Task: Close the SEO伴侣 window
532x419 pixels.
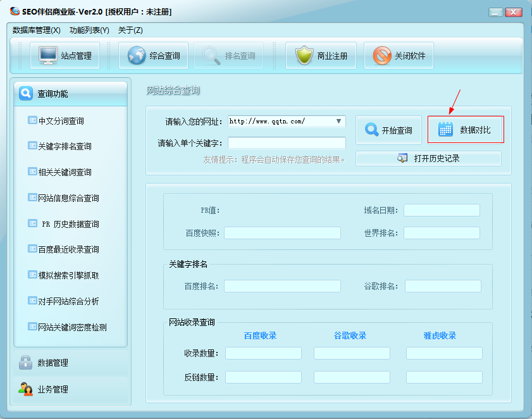Action: (514, 12)
